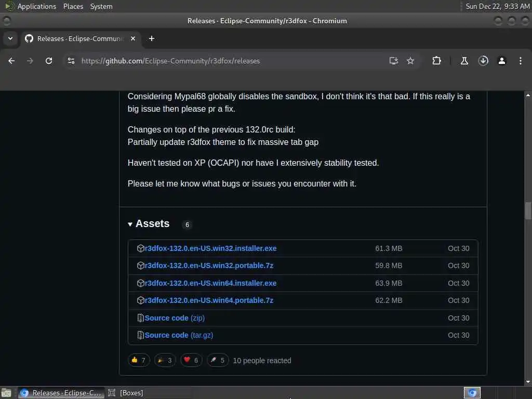Bookmark this page with the star icon
Viewport: 532px width, 399px height.
(410, 61)
